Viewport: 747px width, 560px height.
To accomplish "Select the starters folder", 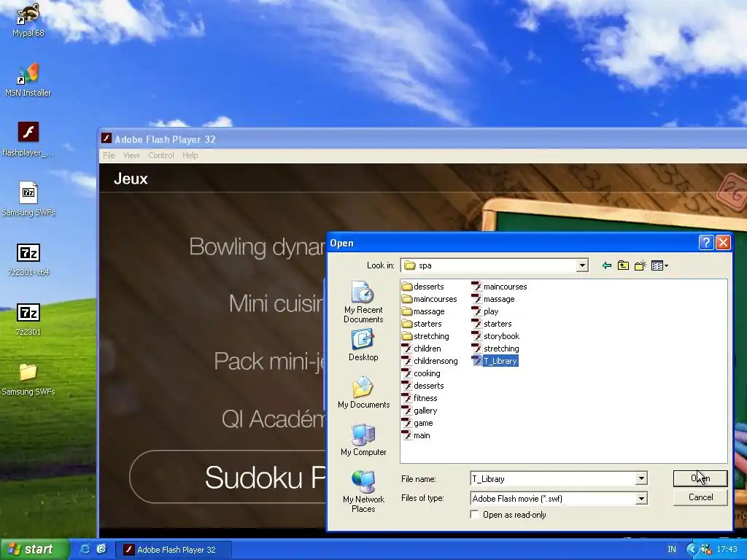I will coord(422,324).
